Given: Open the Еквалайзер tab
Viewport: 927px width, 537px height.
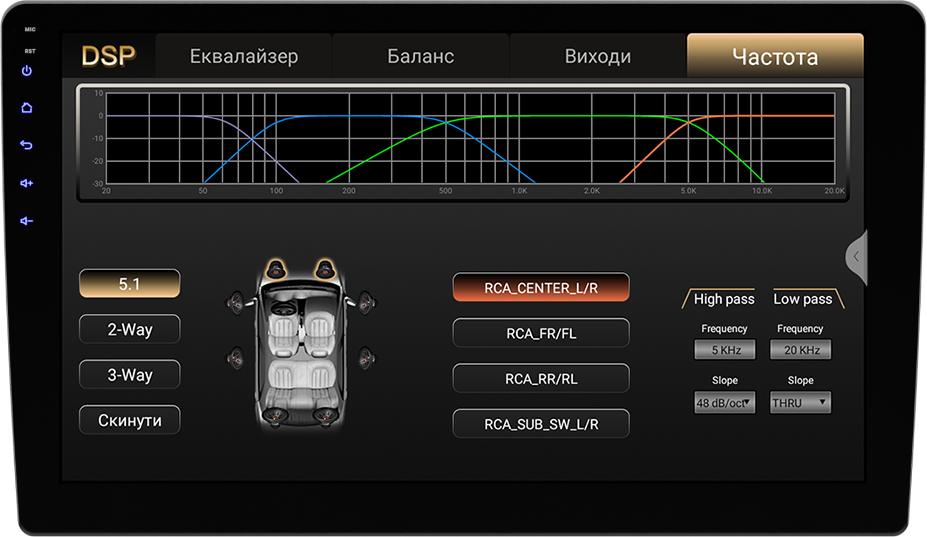Looking at the screenshot, I should tap(244, 56).
